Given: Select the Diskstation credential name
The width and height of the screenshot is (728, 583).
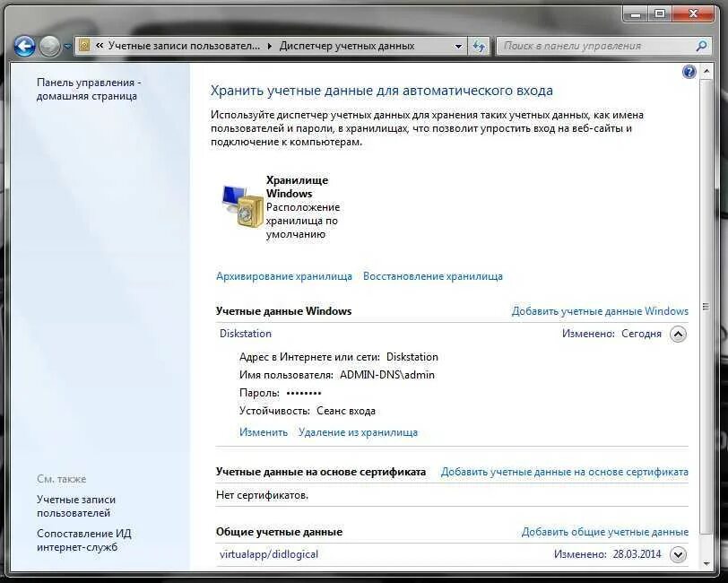Looking at the screenshot, I should pyautogui.click(x=246, y=334).
